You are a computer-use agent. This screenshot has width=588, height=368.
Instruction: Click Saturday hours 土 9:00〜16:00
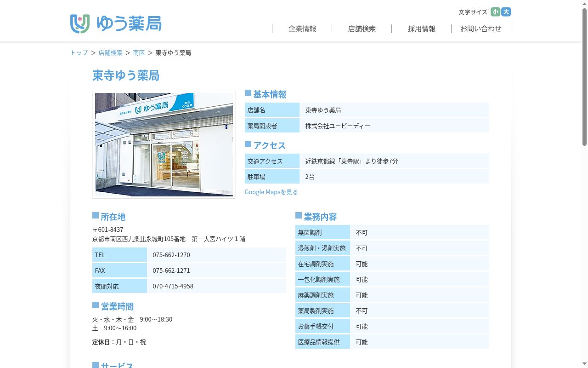(x=114, y=328)
